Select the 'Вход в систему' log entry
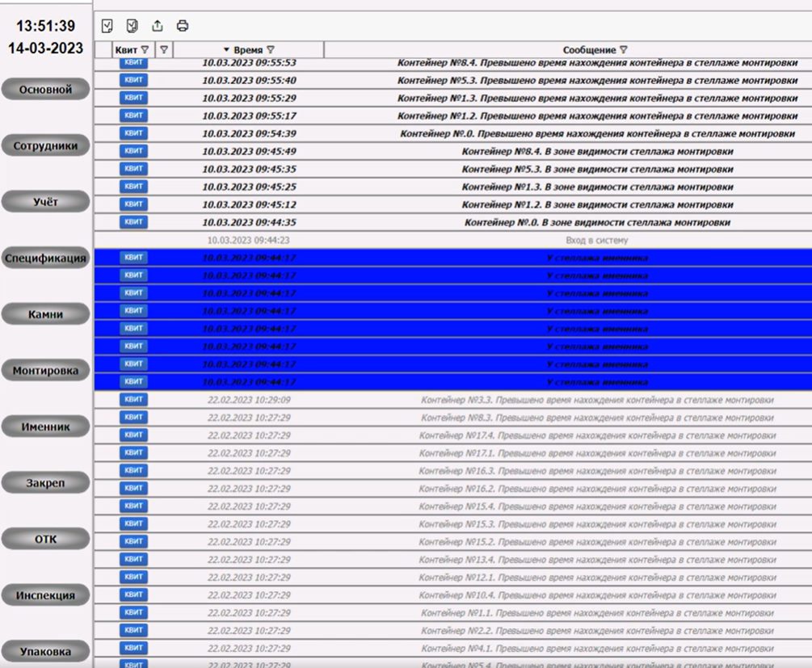The image size is (812, 668). (x=597, y=240)
